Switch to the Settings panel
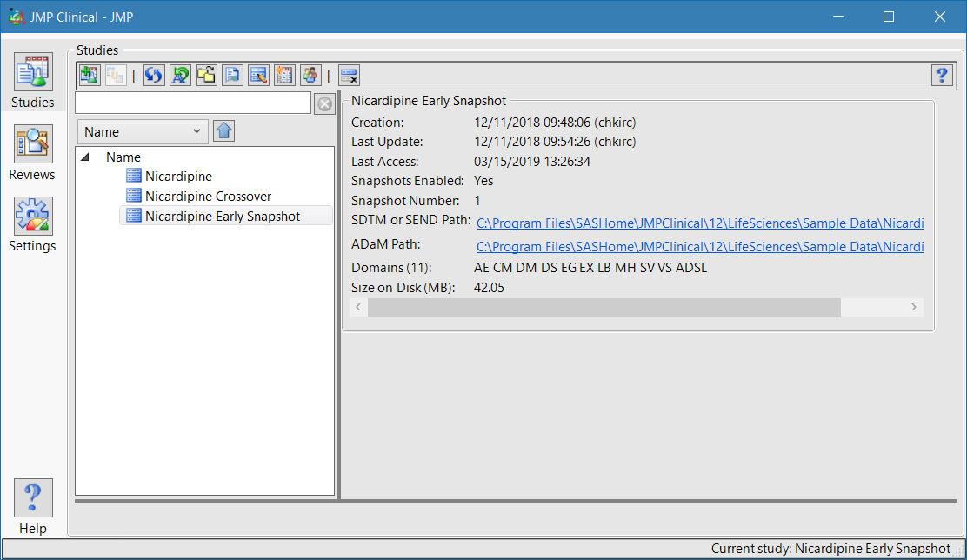 [x=32, y=224]
